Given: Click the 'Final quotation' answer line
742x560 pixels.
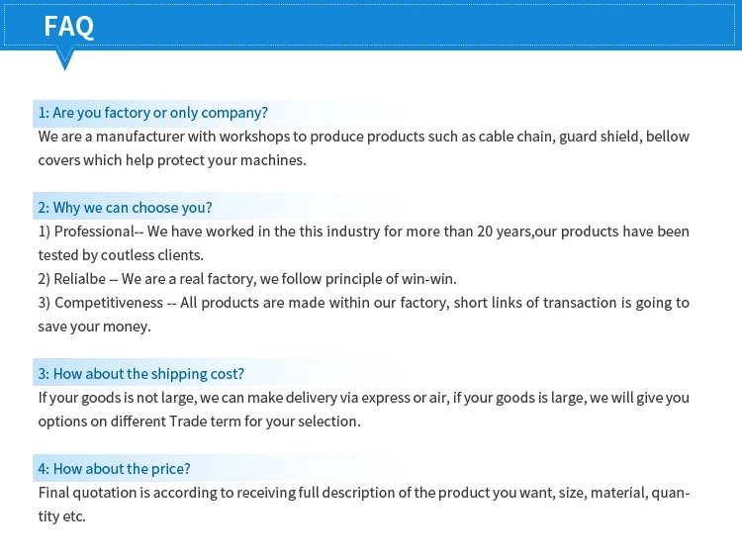Looking at the screenshot, I should point(363,493).
